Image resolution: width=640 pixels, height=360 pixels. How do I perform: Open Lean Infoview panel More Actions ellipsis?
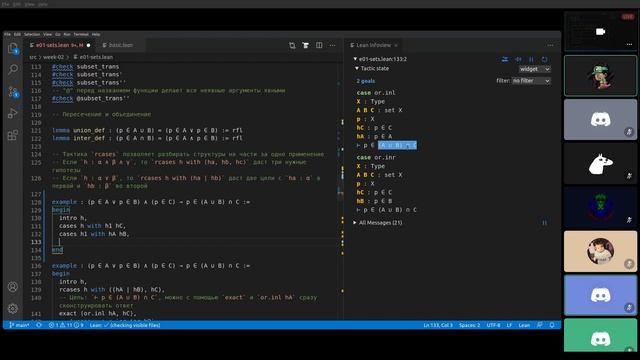coord(551,45)
